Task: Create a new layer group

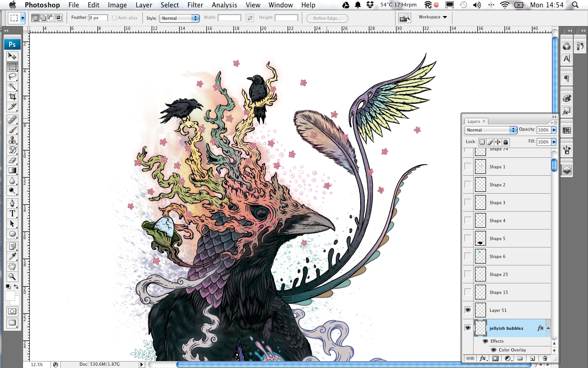Action: (520, 358)
